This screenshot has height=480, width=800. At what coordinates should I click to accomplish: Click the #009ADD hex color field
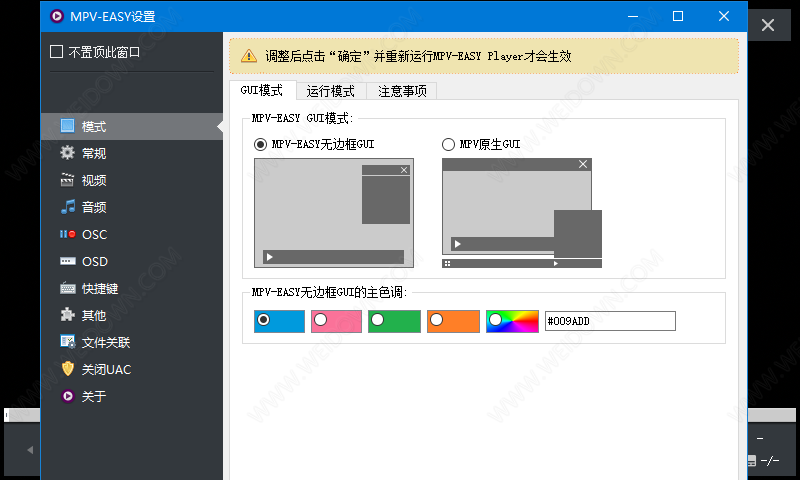tap(610, 321)
